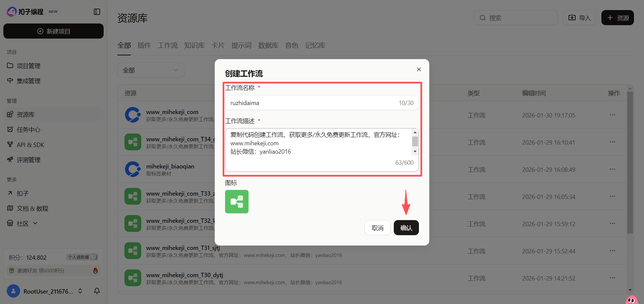The image size is (644, 304).
Task: Confirm workflow creation with 确认 button
Action: click(x=406, y=227)
